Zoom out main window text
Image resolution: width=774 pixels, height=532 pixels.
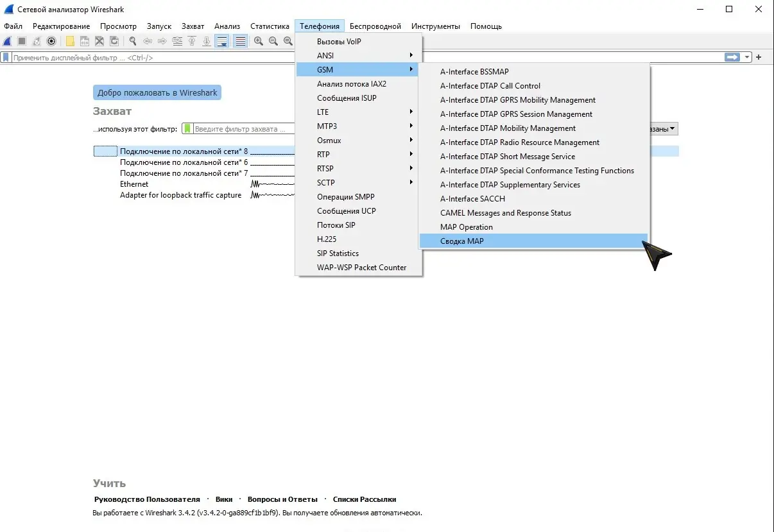tap(273, 41)
